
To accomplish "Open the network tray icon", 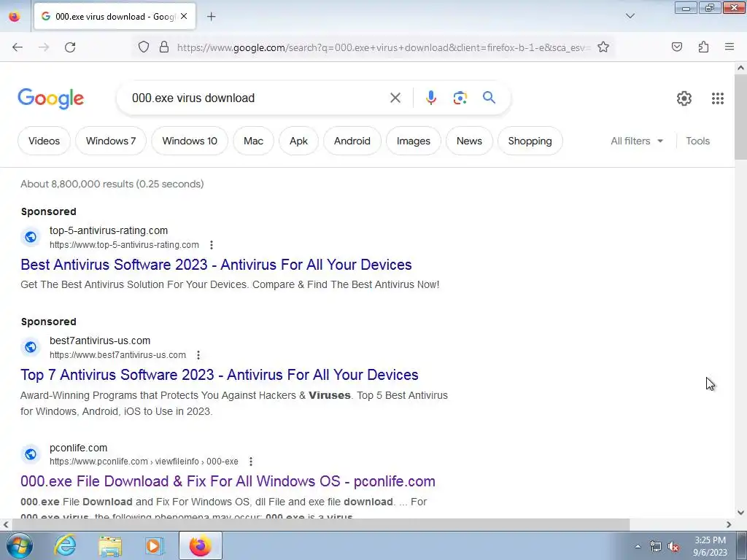I will point(656,547).
